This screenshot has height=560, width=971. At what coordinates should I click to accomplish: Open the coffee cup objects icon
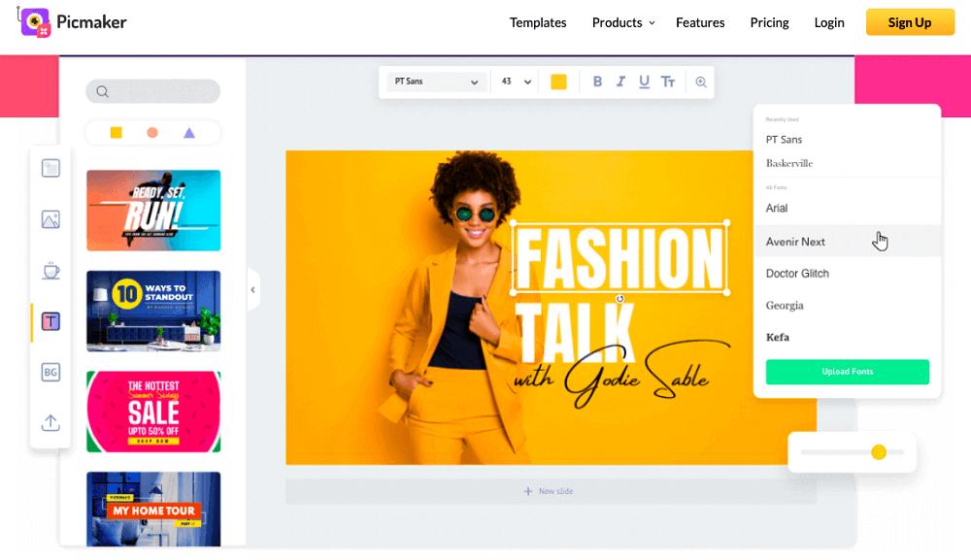point(50,271)
